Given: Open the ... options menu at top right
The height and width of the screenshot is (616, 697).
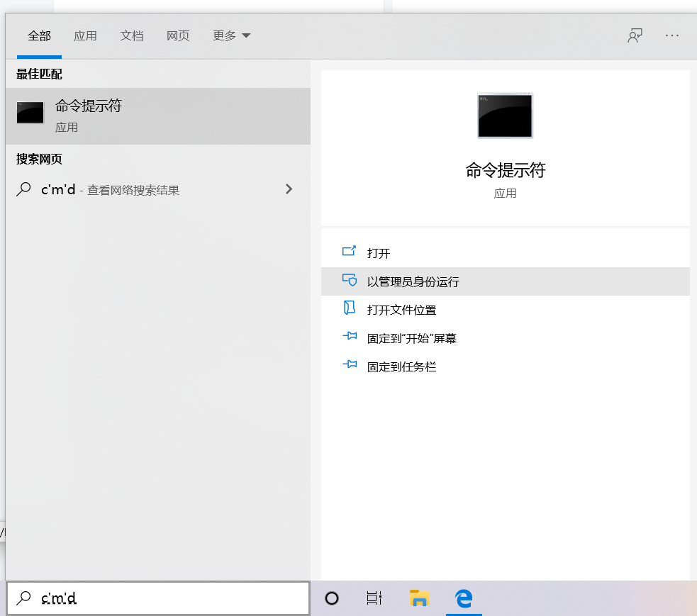Looking at the screenshot, I should pos(671,35).
